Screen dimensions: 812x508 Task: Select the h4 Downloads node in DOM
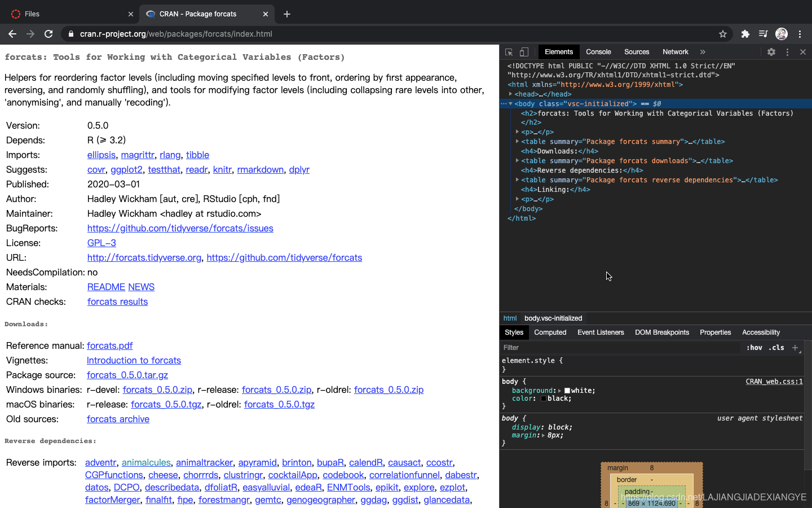(559, 151)
